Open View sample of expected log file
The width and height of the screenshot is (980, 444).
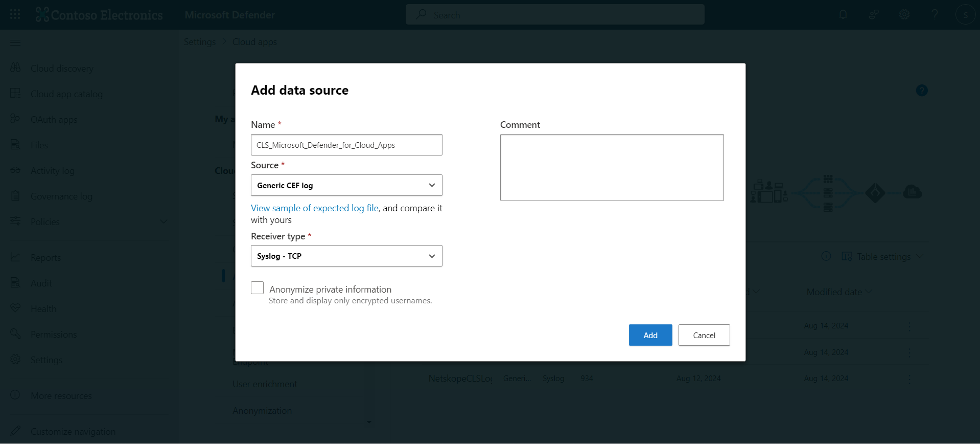coord(315,208)
